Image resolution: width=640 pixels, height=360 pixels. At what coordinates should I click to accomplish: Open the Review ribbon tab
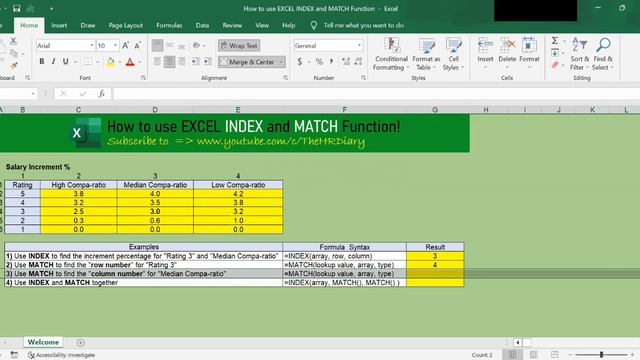tap(232, 25)
